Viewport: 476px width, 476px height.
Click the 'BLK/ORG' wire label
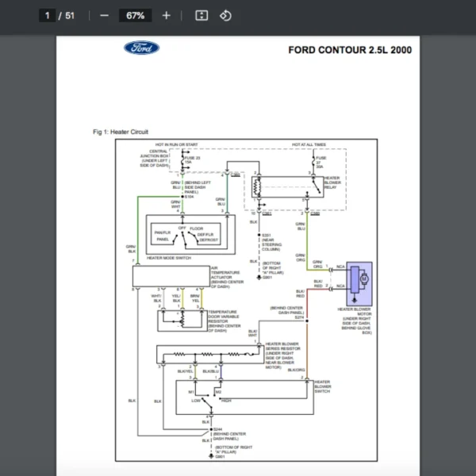pyautogui.click(x=296, y=370)
